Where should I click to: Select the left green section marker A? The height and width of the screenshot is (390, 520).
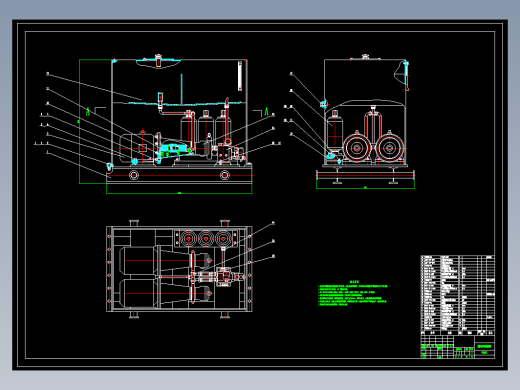tap(88, 111)
